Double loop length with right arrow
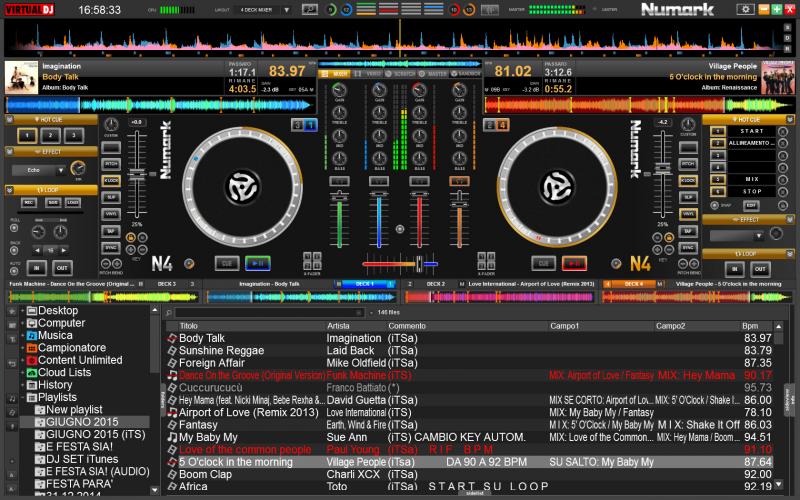This screenshot has width=800, height=500. [63, 250]
